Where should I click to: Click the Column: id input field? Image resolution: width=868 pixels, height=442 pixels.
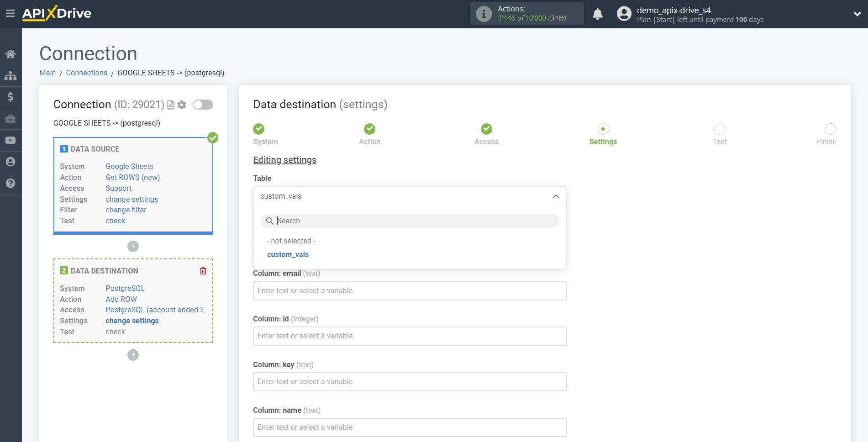(410, 336)
